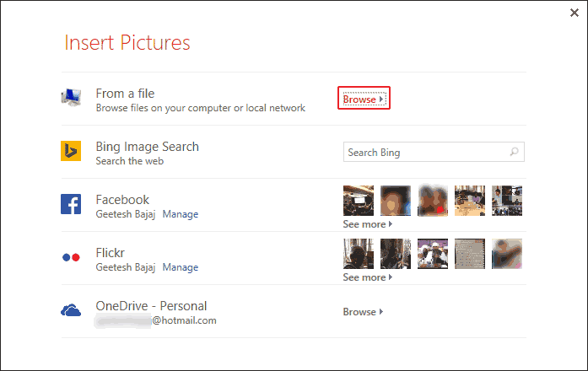
Task: Select first Facebook thumbnail
Action: [359, 201]
